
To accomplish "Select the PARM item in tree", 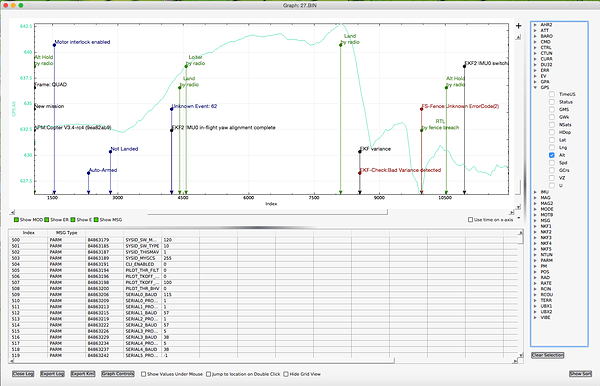I will 546,261.
